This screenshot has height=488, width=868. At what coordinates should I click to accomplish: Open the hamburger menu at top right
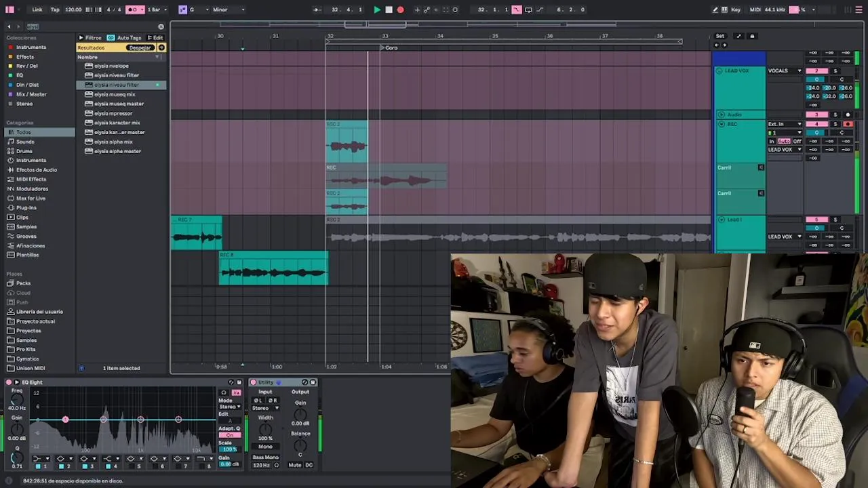coord(859,9)
